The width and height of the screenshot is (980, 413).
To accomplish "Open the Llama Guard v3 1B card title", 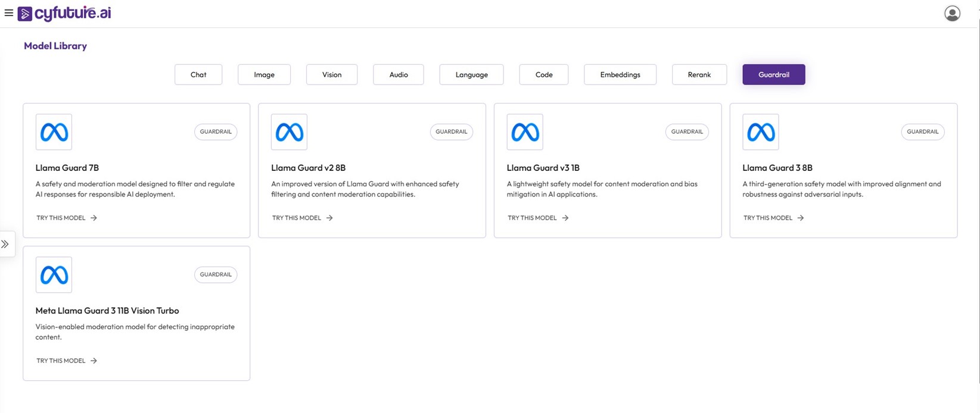I will pyautogui.click(x=543, y=168).
